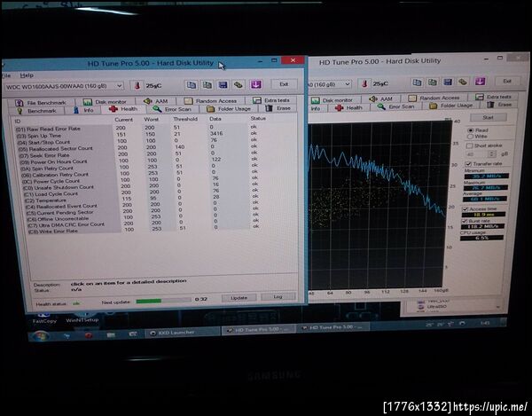Select Reallocated Sector Count row
Viewport: 532px width, 416px height.
(x=137, y=148)
